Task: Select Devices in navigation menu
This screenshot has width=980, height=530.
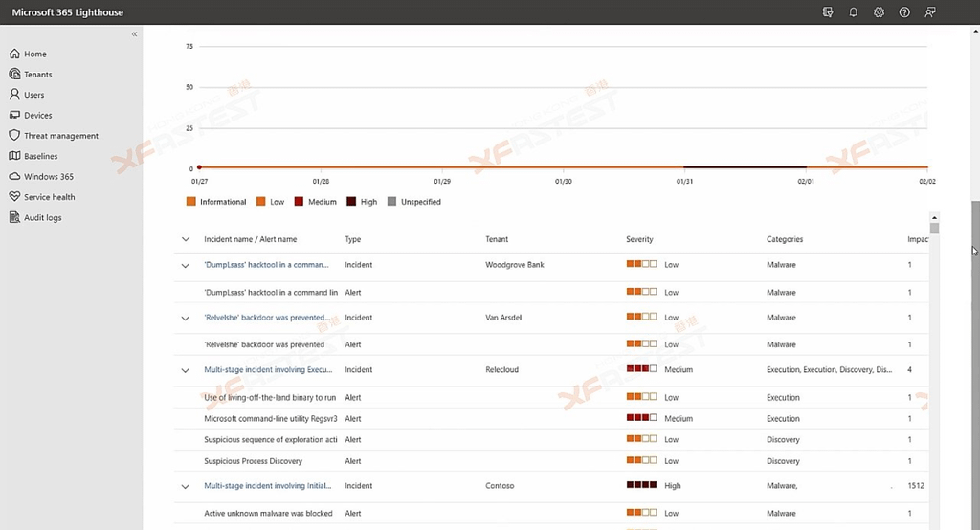Action: [x=38, y=115]
